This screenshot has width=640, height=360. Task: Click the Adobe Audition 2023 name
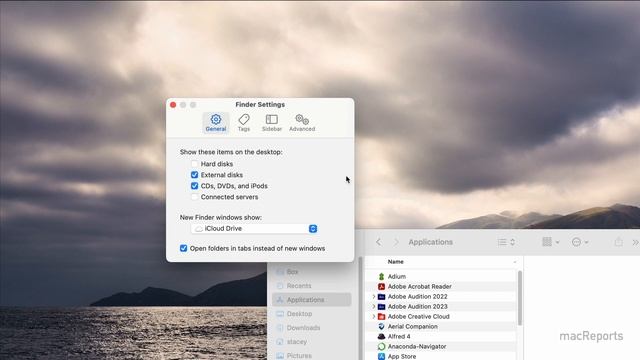(x=418, y=307)
